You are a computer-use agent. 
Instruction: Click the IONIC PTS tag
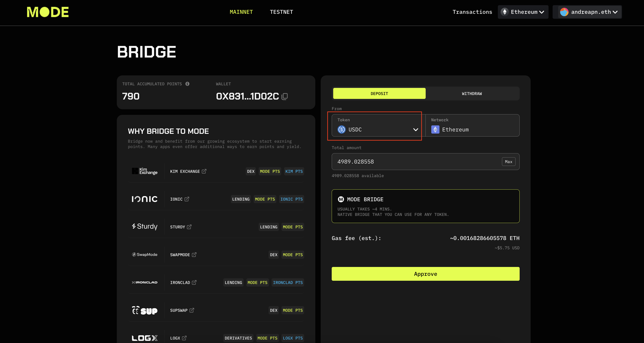pyautogui.click(x=291, y=199)
